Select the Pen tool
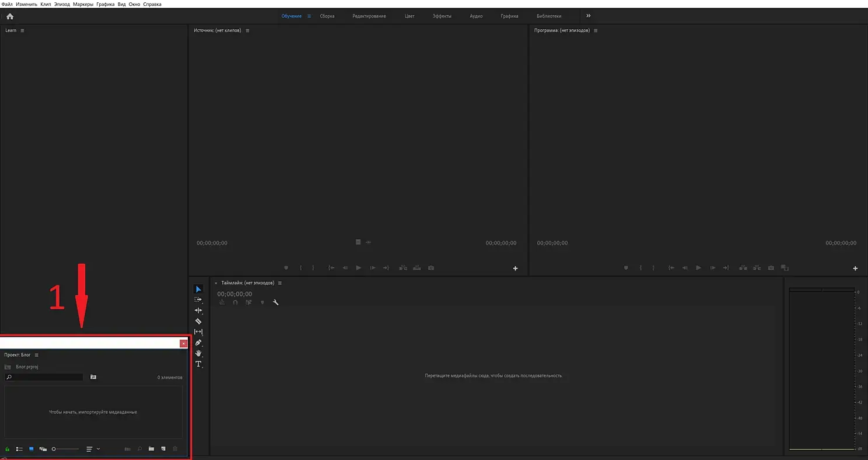Screen dimensions: 868x460 (198, 343)
